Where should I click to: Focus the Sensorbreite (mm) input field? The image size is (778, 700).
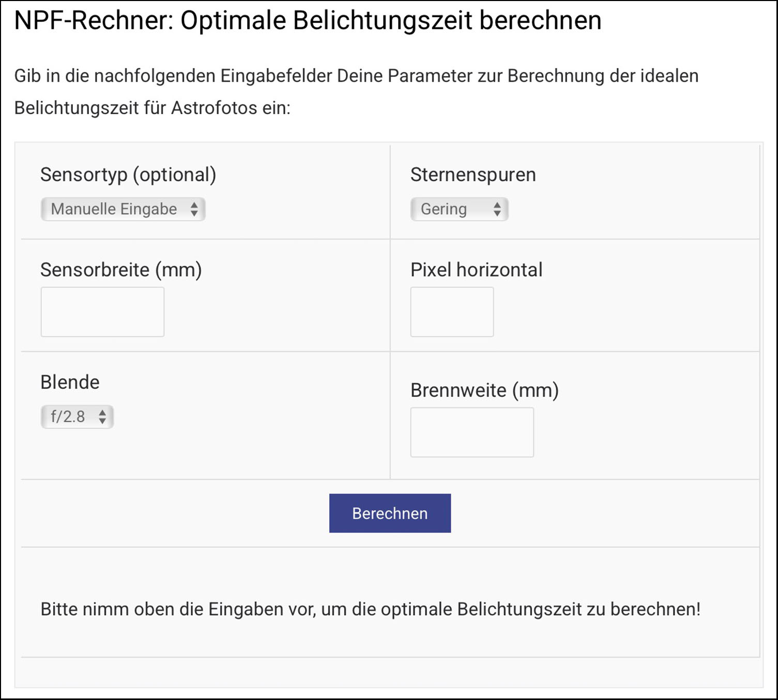coord(102,312)
